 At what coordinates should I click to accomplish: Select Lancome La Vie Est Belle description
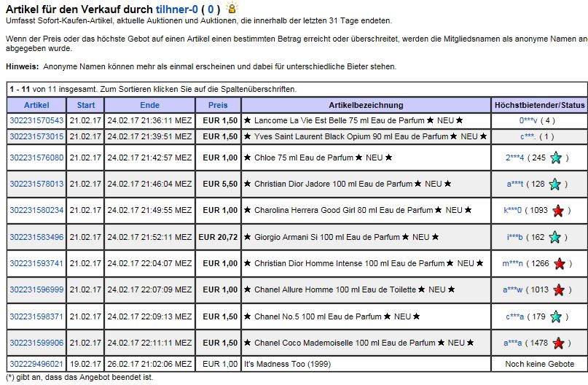[353, 120]
